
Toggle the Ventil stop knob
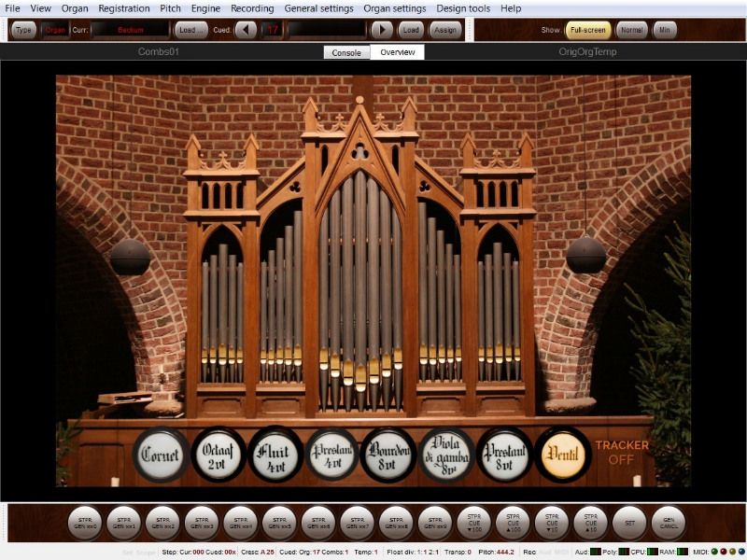coord(563,455)
